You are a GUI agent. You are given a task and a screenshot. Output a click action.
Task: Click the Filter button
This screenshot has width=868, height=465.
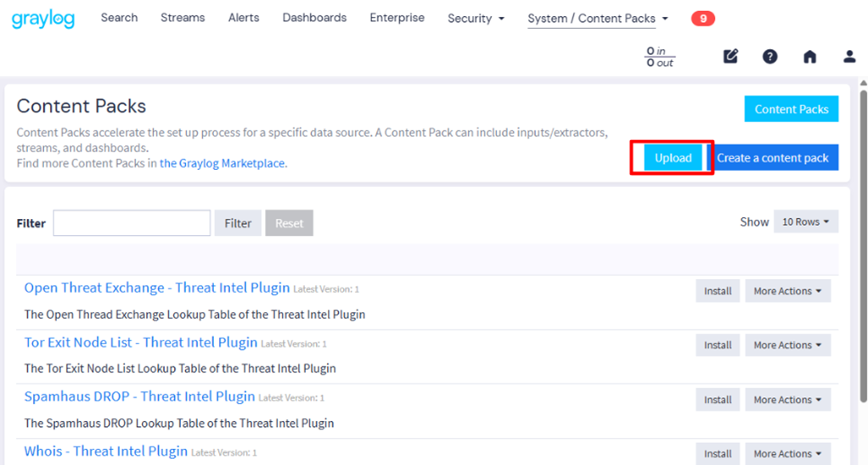[238, 223]
